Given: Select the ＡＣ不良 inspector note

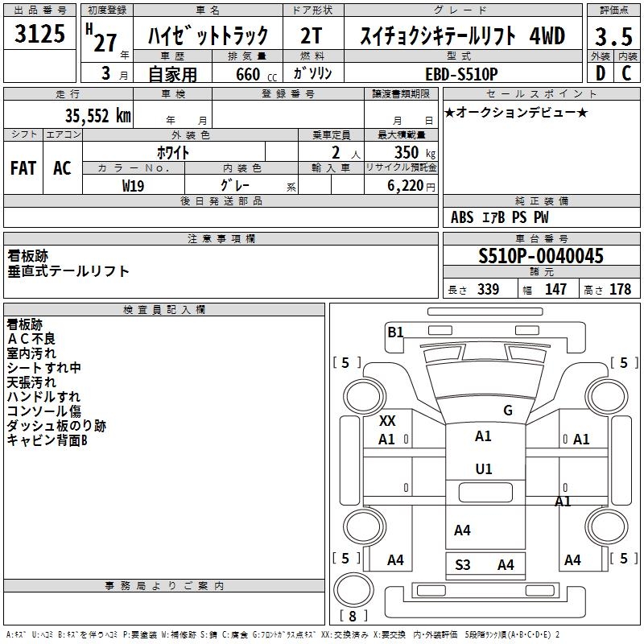Looking at the screenshot, I should click(31, 339).
